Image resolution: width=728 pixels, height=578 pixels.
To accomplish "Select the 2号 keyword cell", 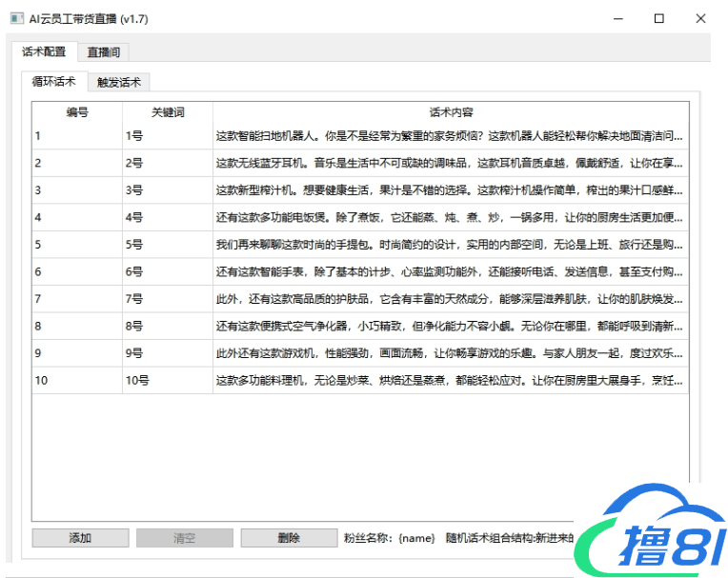I will (x=168, y=163).
